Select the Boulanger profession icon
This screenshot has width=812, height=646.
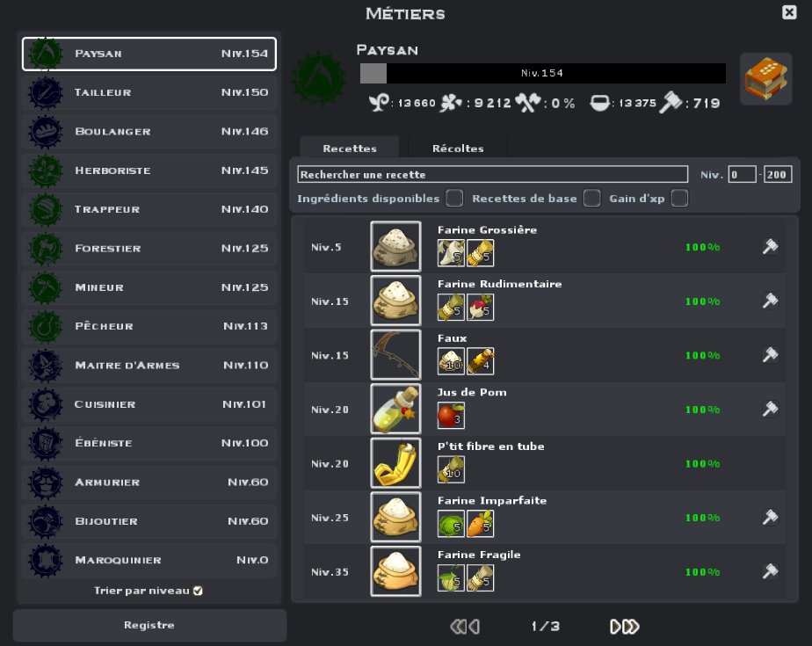click(x=45, y=132)
